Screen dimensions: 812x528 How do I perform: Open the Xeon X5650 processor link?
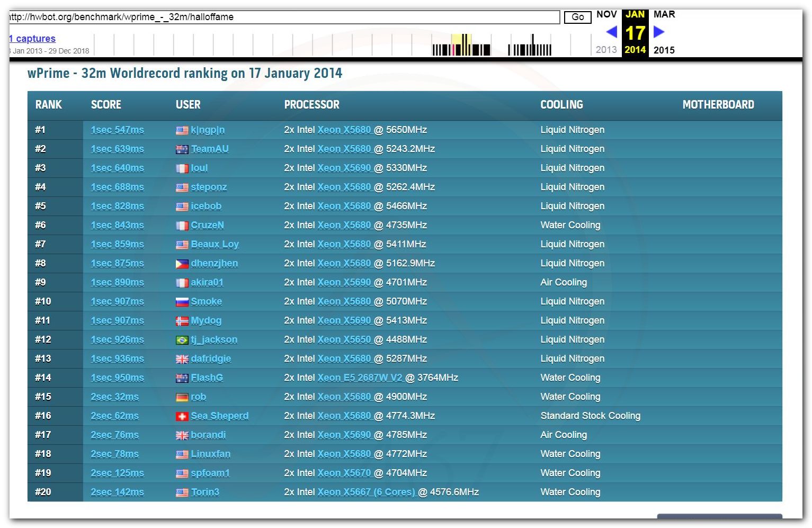[344, 339]
